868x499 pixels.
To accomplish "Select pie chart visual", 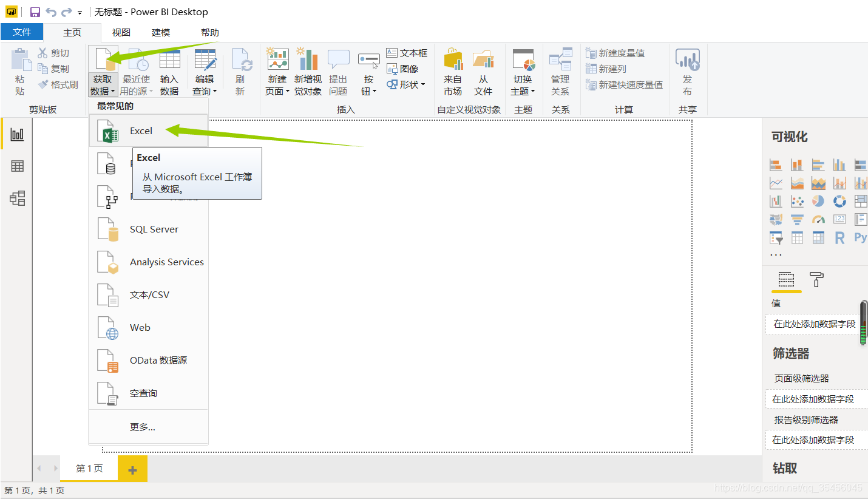I will point(818,201).
